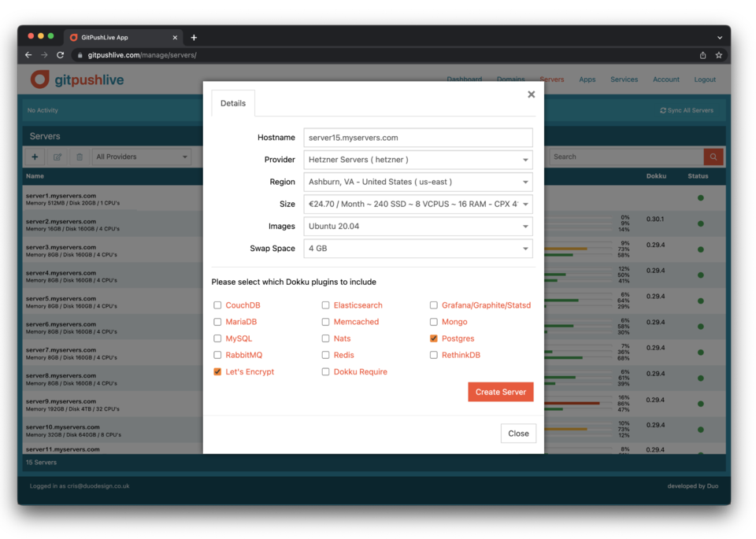Image resolution: width=756 pixels, height=539 pixels.
Task: Click the CouchDB plugin link
Action: tap(243, 305)
